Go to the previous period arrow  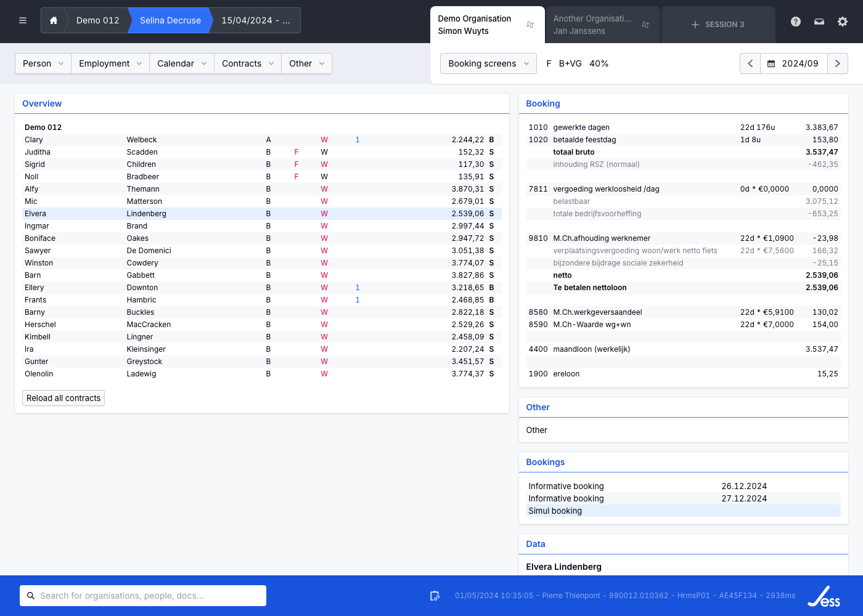(750, 63)
